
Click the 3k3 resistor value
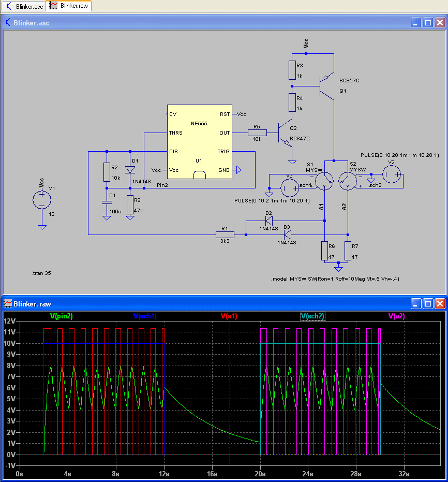[x=225, y=241]
